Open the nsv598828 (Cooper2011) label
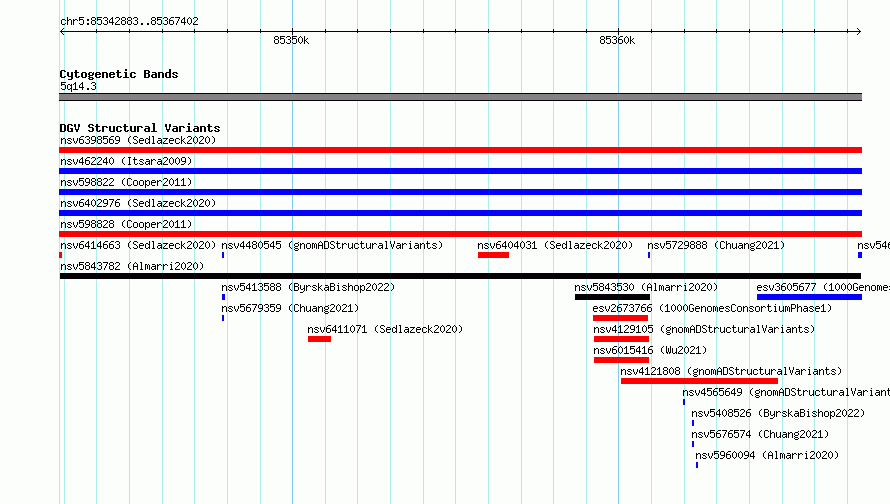 click(x=126, y=224)
